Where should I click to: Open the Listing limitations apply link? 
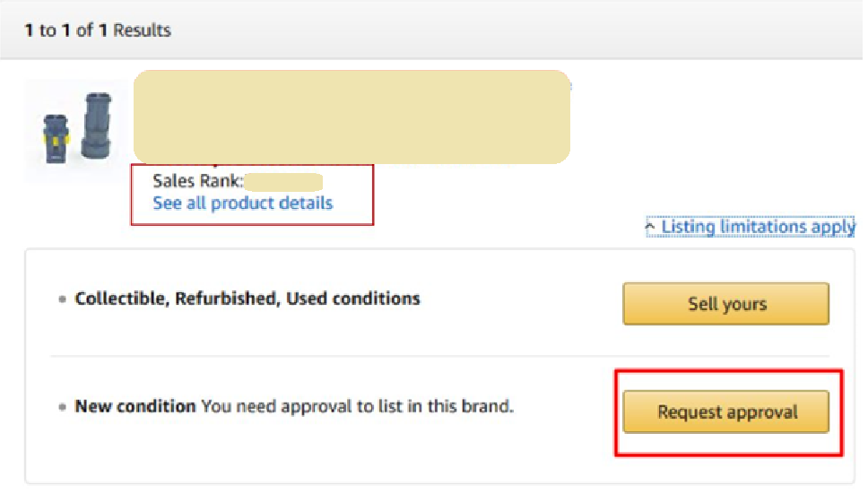758,227
